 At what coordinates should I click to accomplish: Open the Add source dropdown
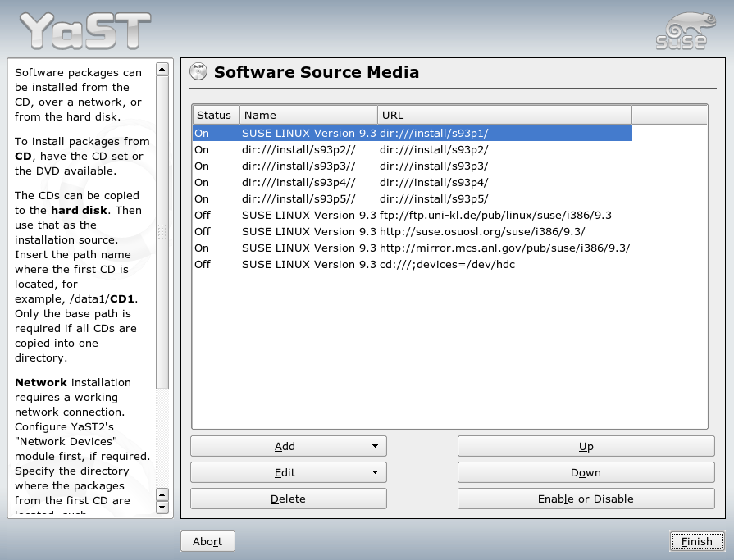(x=289, y=446)
